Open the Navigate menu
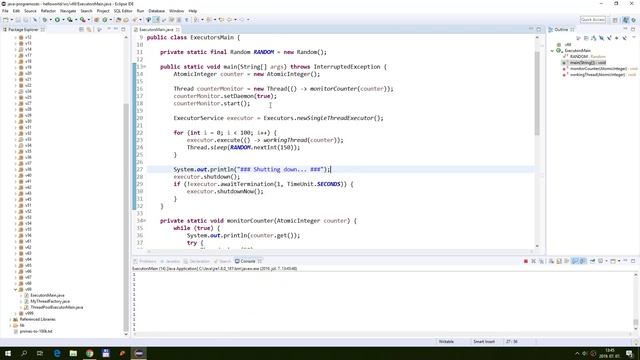 point(68,11)
